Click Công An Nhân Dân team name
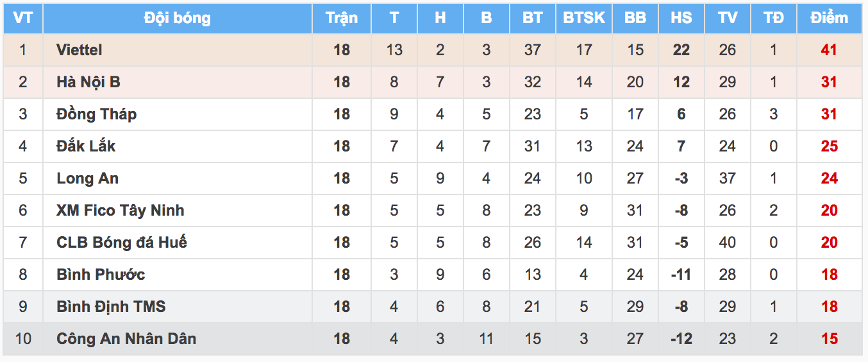 [x=126, y=339]
